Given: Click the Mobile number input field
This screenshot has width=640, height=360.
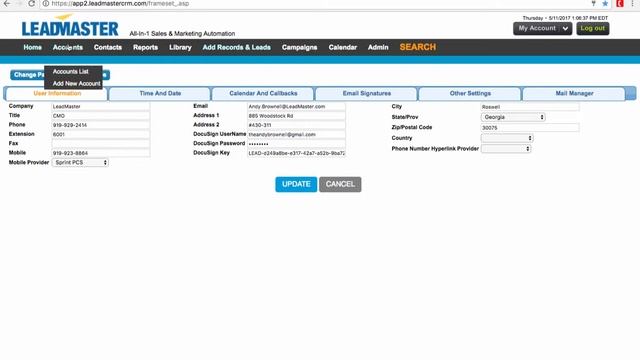Looking at the screenshot, I should (x=100, y=153).
